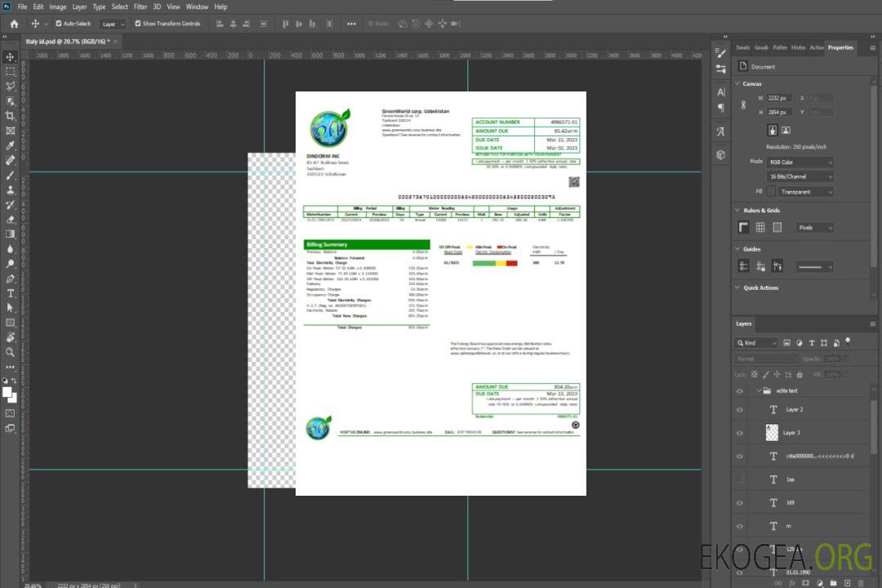Select landscape canvas orientation button
Image resolution: width=882 pixels, height=588 pixels.
click(786, 131)
